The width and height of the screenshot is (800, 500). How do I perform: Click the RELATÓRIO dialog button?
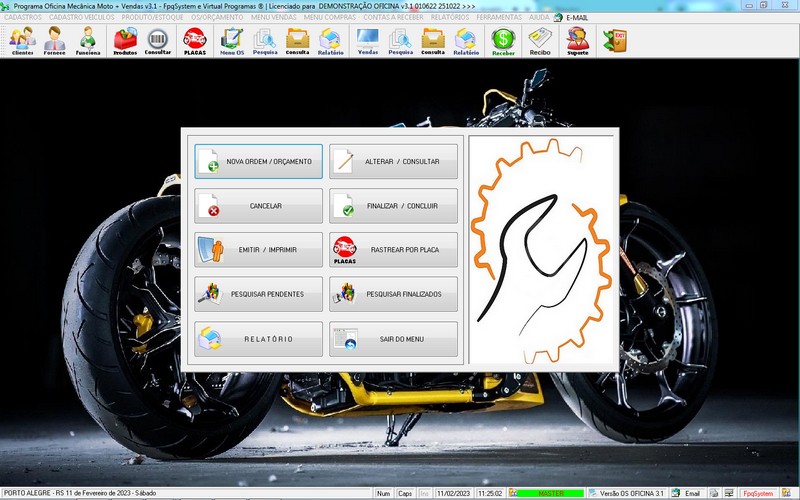[x=258, y=339]
